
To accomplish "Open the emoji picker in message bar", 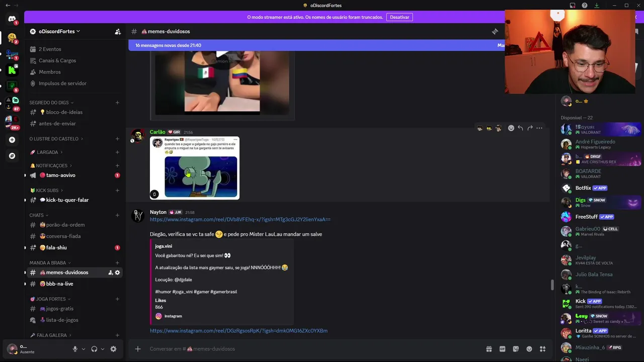I will [x=529, y=349].
